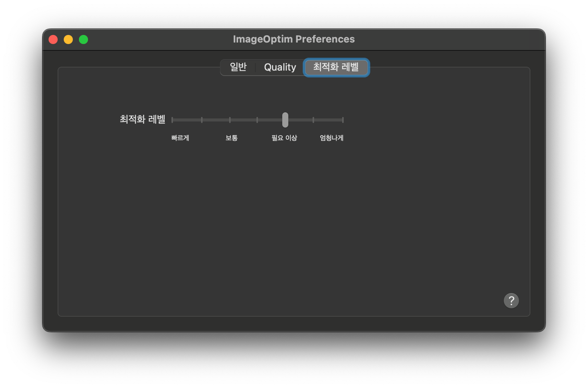Click the 엄청나게 label
588x388 pixels.
point(332,138)
